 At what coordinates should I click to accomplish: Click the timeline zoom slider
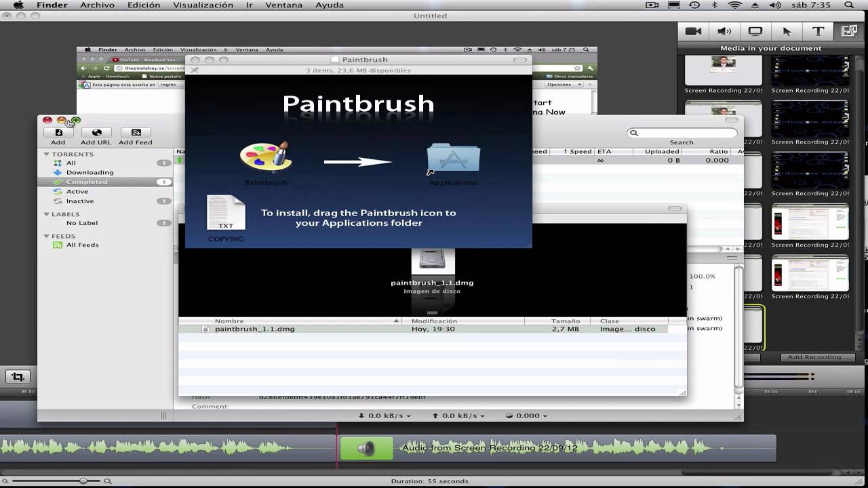point(57,481)
